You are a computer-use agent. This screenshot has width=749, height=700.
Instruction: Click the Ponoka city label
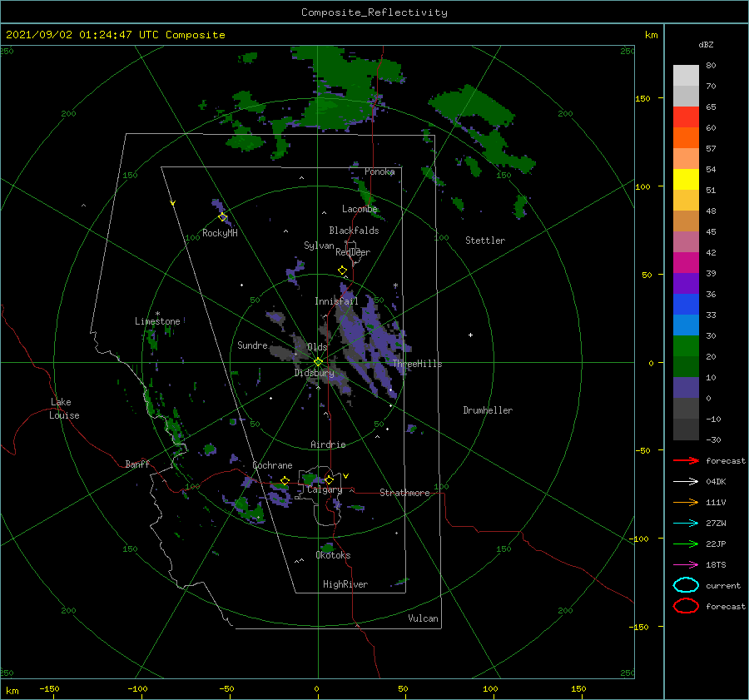379,171
